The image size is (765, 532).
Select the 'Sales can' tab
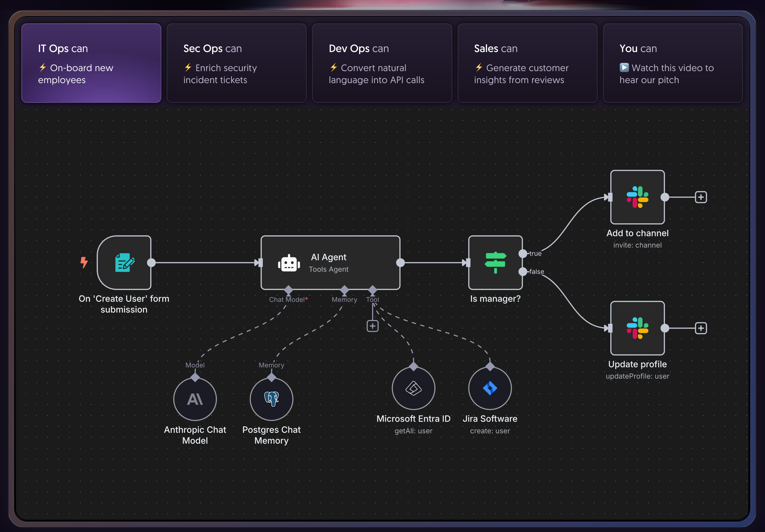click(x=527, y=63)
